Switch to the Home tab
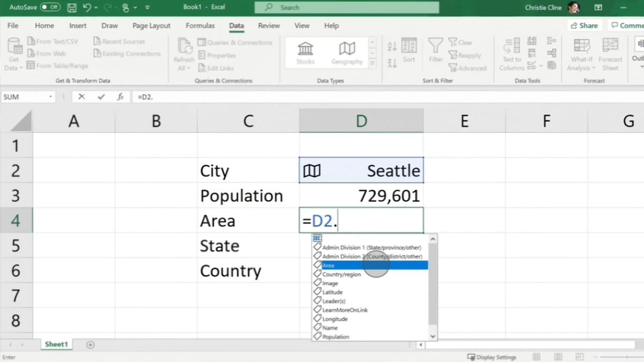The image size is (644, 362). pyautogui.click(x=44, y=25)
